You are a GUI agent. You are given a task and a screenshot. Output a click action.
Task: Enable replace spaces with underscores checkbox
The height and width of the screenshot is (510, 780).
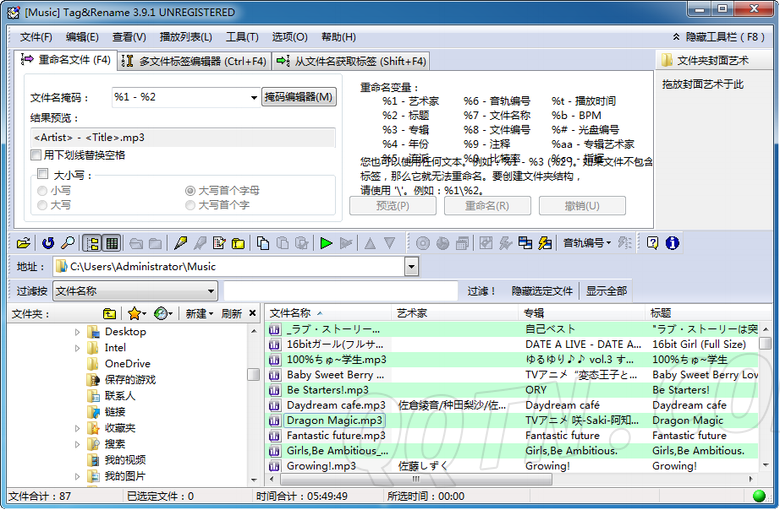click(36, 155)
